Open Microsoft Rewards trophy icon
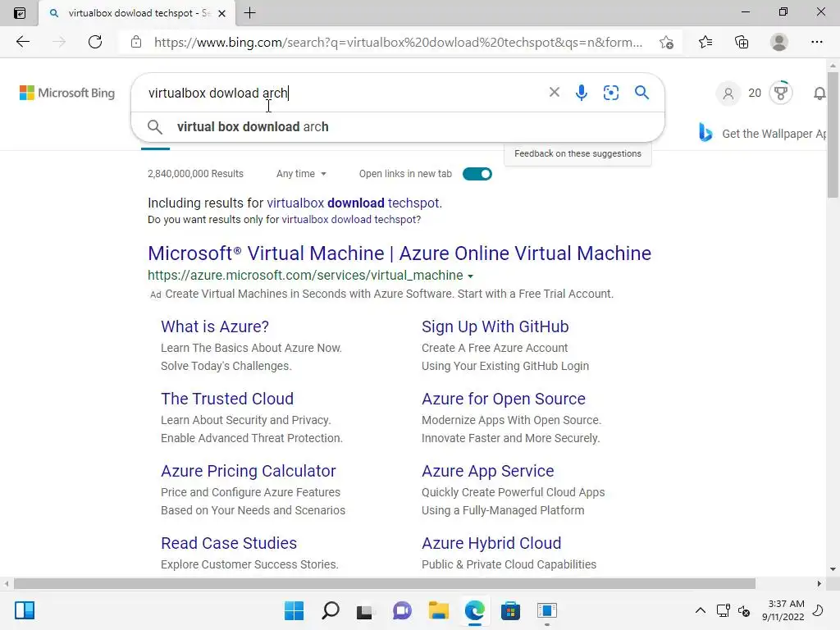 point(781,93)
